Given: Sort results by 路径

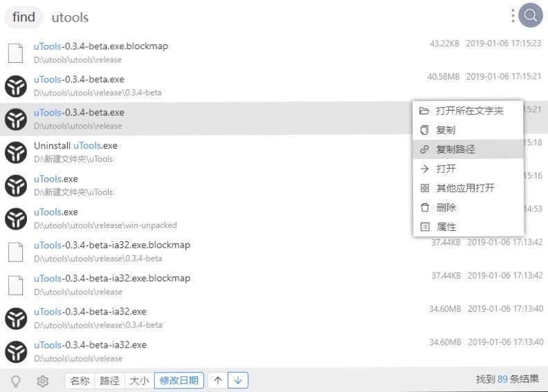Looking at the screenshot, I should 109,380.
